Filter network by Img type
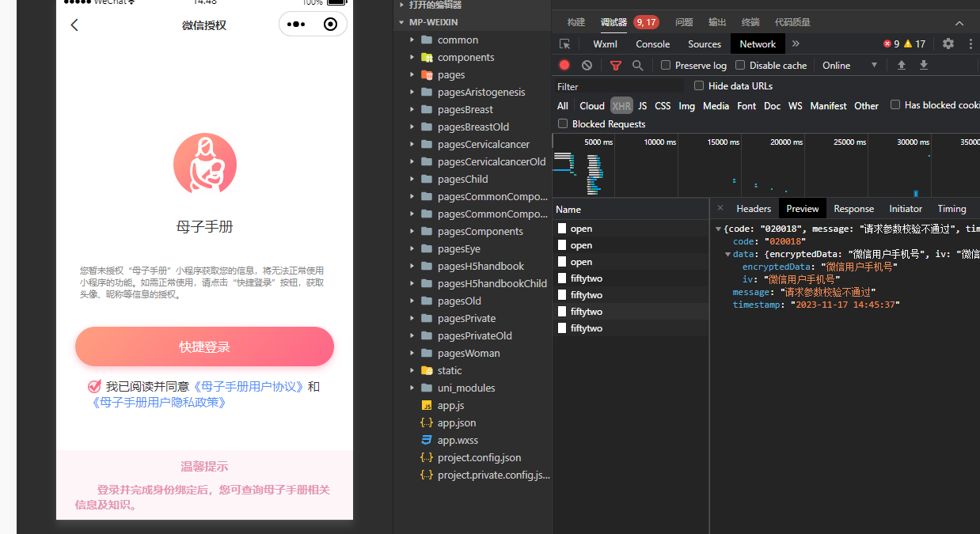 pos(687,106)
